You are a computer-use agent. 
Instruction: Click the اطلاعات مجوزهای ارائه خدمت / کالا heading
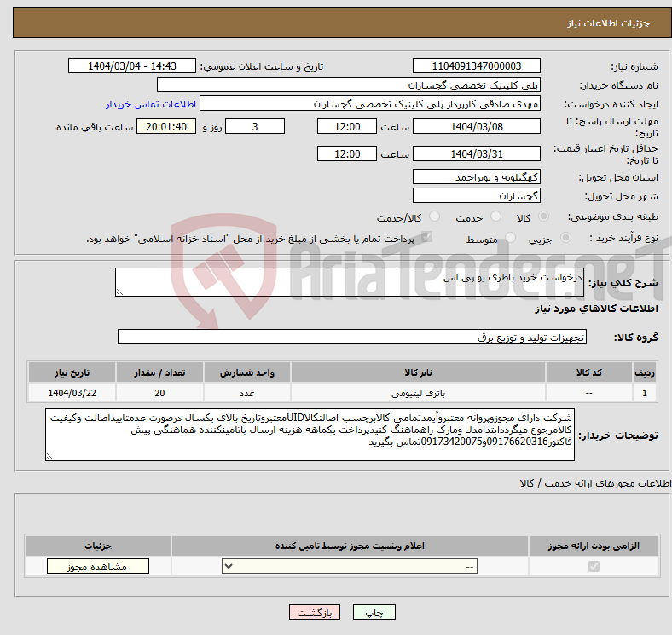click(x=596, y=483)
